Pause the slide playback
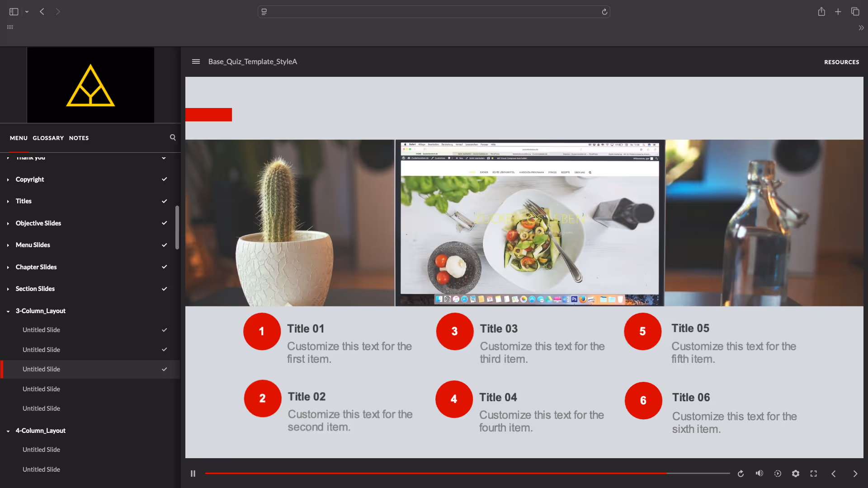Viewport: 868px width, 488px height. point(193,474)
